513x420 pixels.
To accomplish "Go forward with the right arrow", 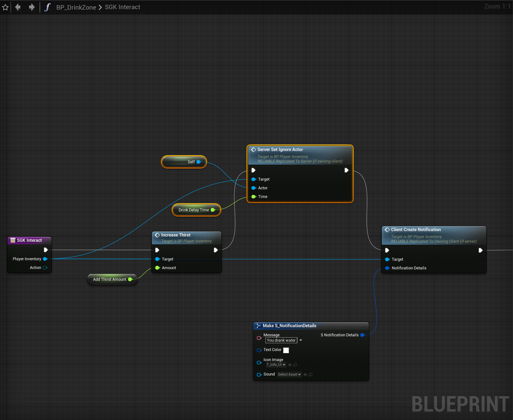I will (x=31, y=7).
